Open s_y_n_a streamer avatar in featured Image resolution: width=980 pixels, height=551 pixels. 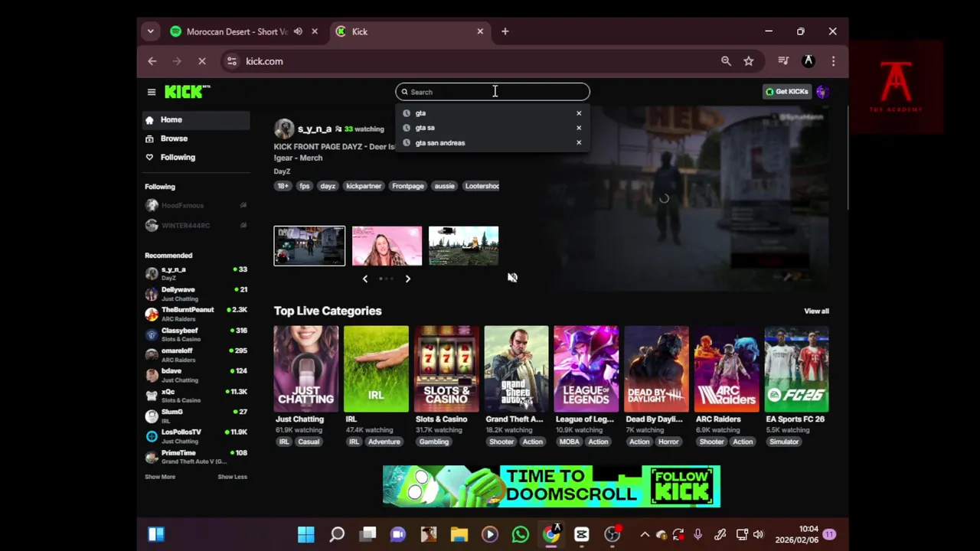[284, 129]
